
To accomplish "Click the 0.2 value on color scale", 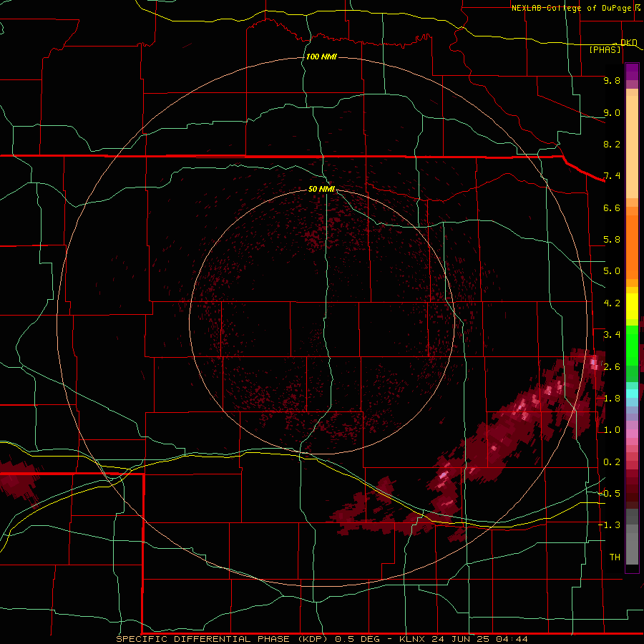I will (x=612, y=462).
